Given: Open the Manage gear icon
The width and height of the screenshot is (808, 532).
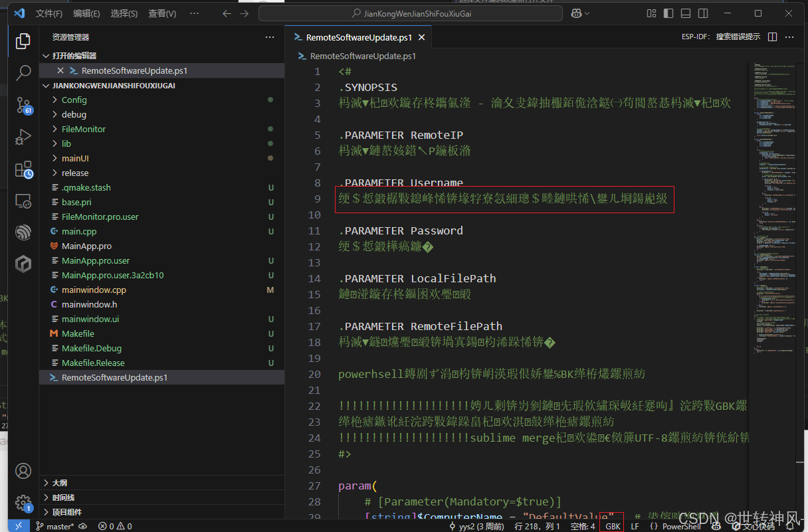Looking at the screenshot, I should click(x=23, y=502).
